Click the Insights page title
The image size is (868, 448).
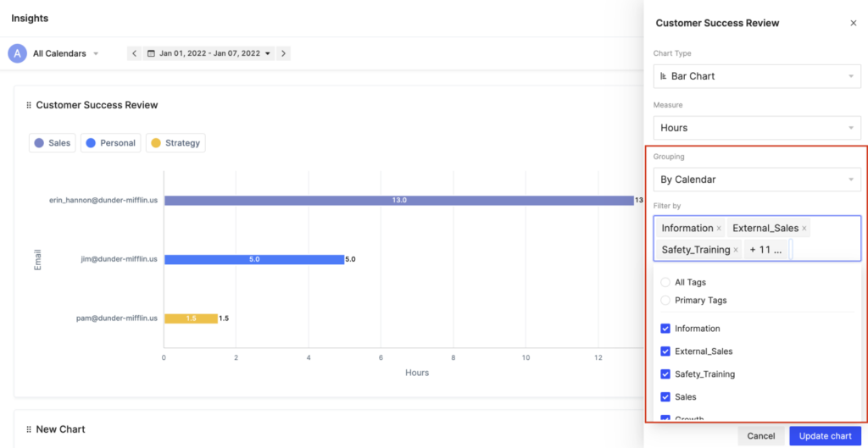[30, 19]
